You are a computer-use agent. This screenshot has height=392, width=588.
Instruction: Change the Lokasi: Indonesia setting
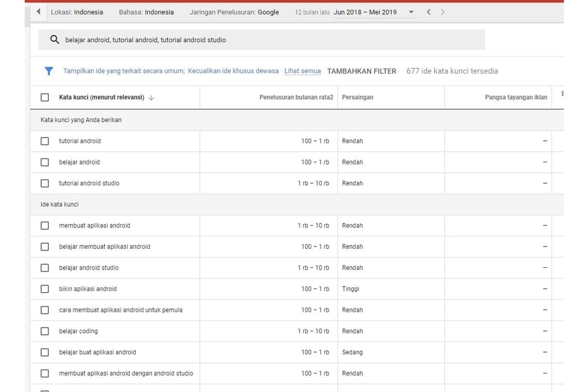(x=77, y=12)
